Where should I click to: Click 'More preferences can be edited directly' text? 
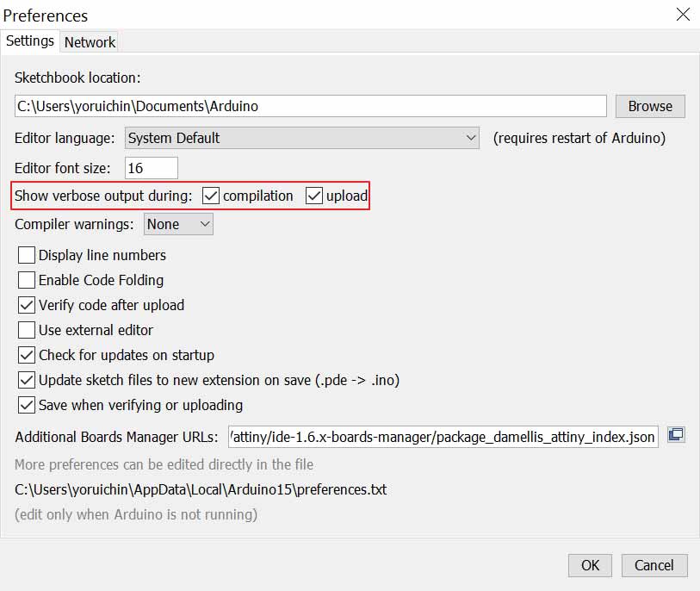pyautogui.click(x=164, y=464)
